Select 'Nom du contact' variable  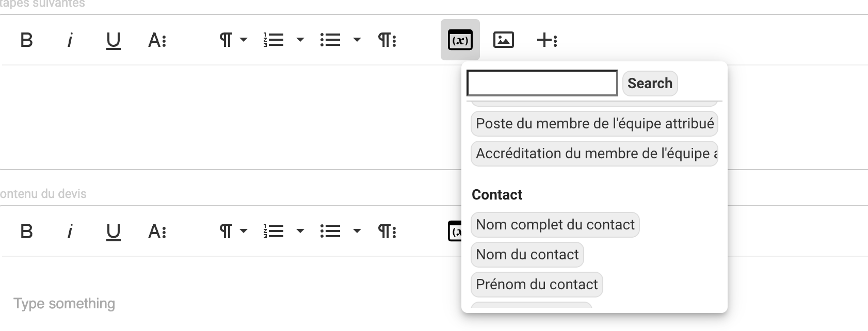click(527, 255)
